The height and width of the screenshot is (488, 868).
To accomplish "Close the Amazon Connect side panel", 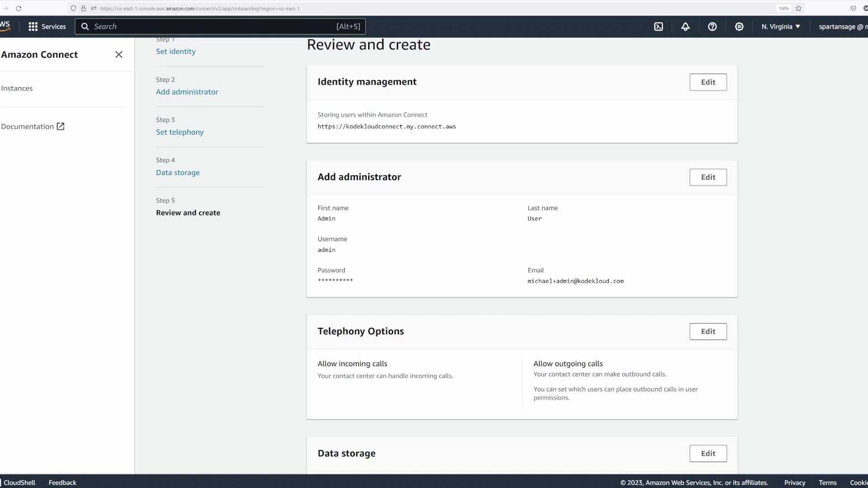I will coord(119,55).
